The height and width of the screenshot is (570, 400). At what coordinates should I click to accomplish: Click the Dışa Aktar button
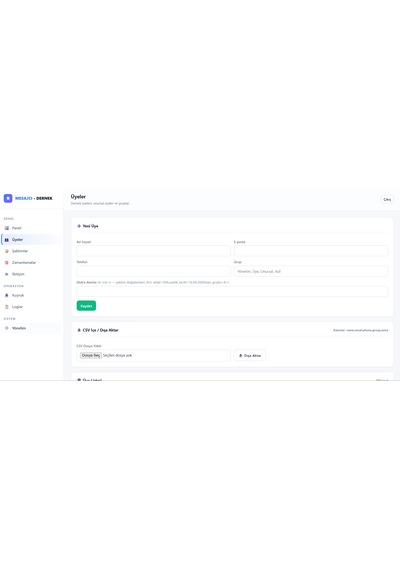[x=250, y=356]
